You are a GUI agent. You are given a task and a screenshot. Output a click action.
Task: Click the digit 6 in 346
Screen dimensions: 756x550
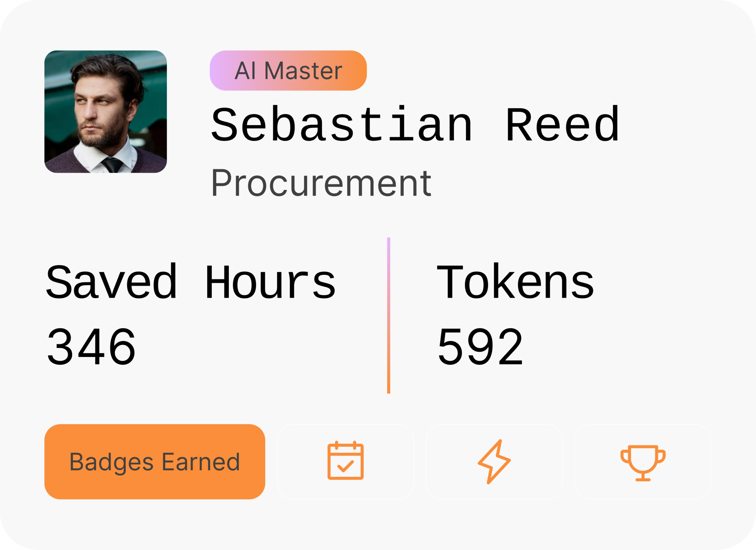(122, 346)
